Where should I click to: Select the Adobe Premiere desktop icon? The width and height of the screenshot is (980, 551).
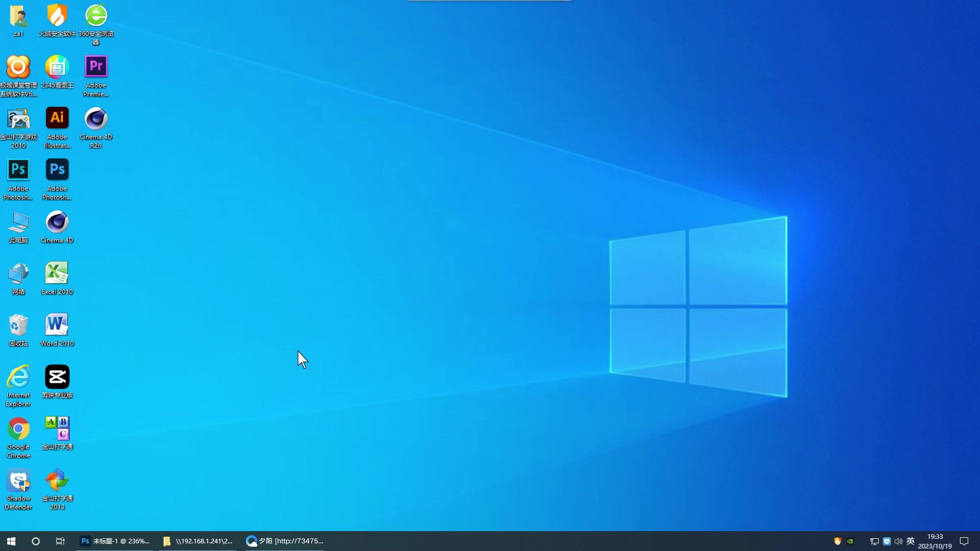[x=96, y=76]
